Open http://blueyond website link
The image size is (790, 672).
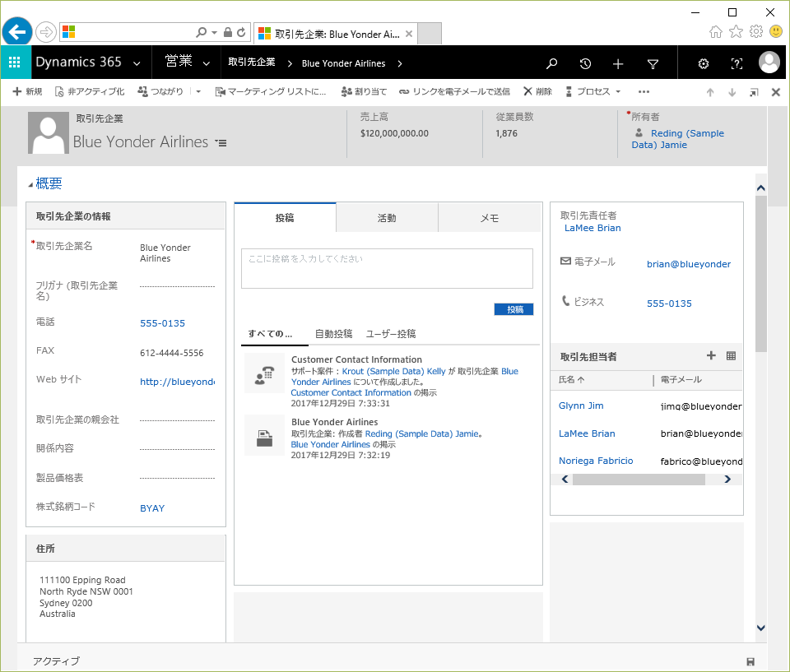tap(178, 382)
